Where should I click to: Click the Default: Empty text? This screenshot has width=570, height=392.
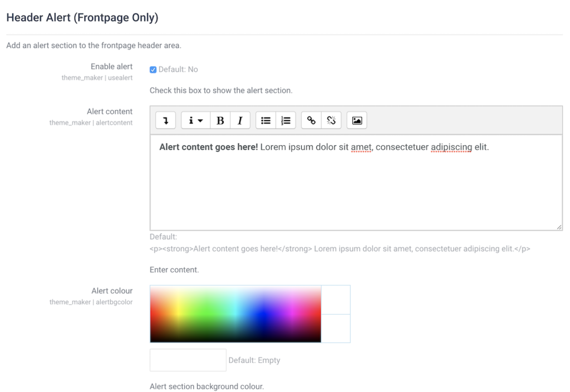click(255, 360)
